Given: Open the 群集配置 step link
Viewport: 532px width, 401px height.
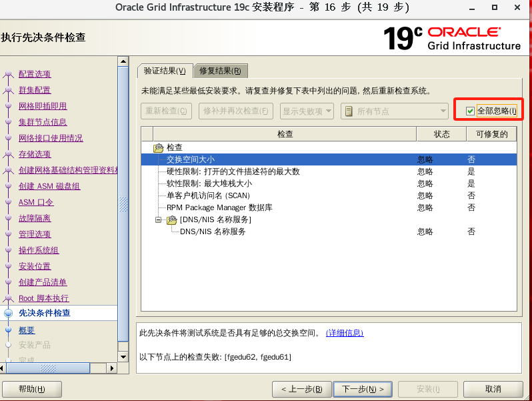Looking at the screenshot, I should coord(35,90).
